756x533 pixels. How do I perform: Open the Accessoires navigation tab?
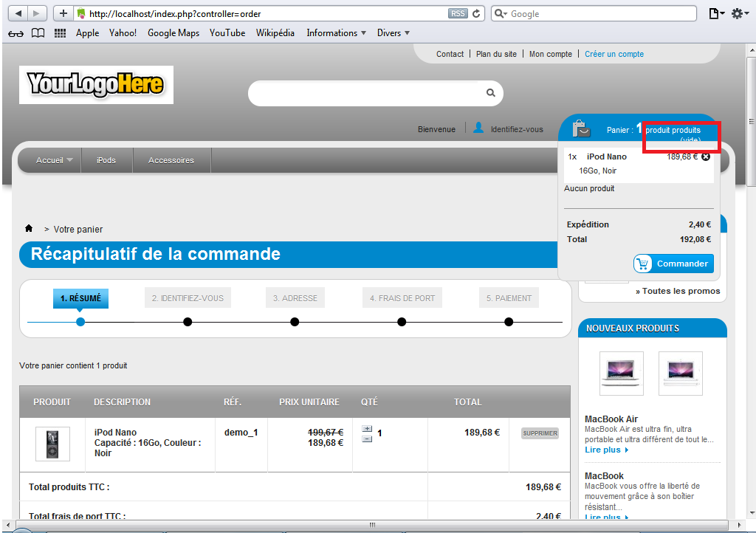tap(171, 160)
